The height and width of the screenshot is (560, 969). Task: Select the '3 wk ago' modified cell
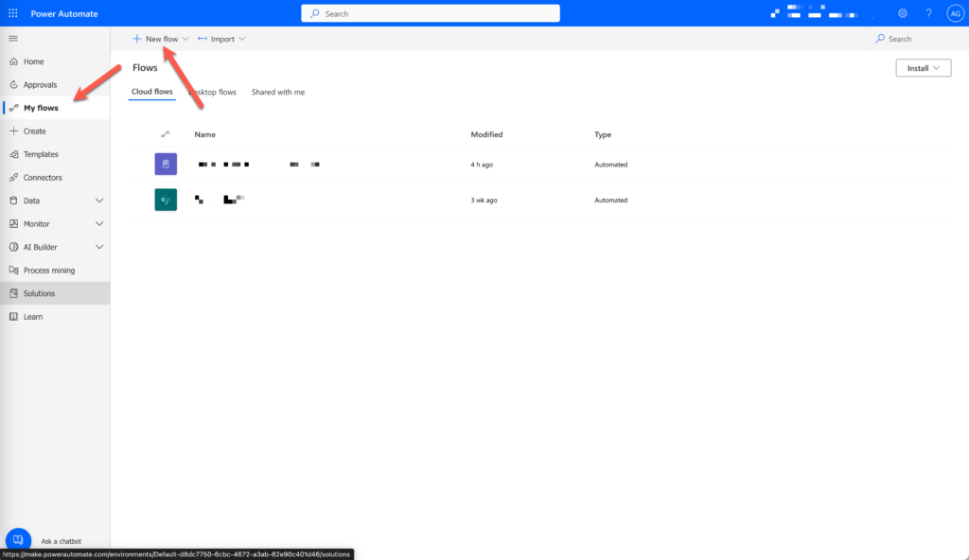click(x=484, y=200)
